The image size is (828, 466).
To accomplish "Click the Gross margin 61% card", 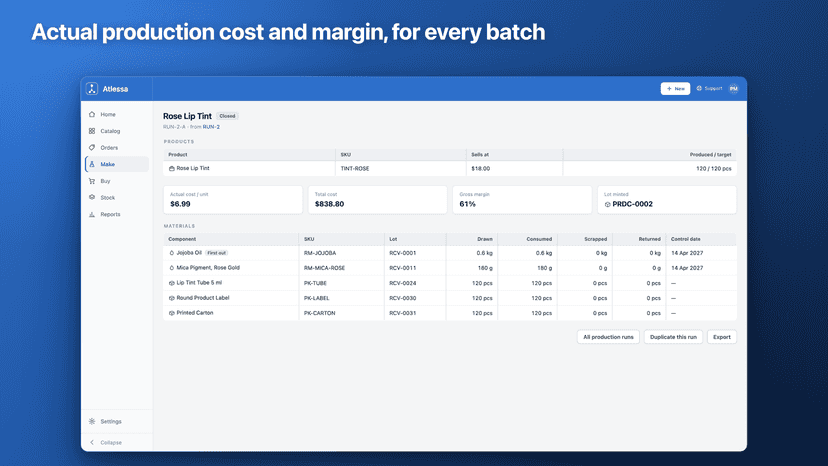I will point(522,200).
